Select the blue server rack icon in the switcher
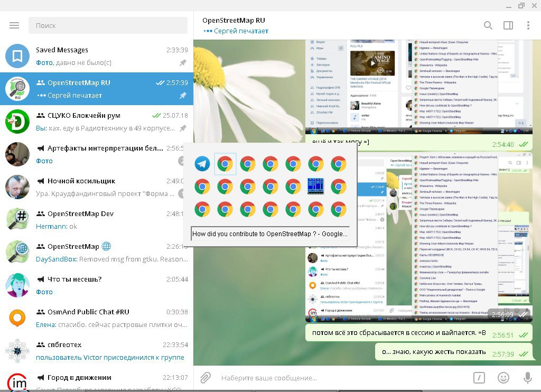 316,186
